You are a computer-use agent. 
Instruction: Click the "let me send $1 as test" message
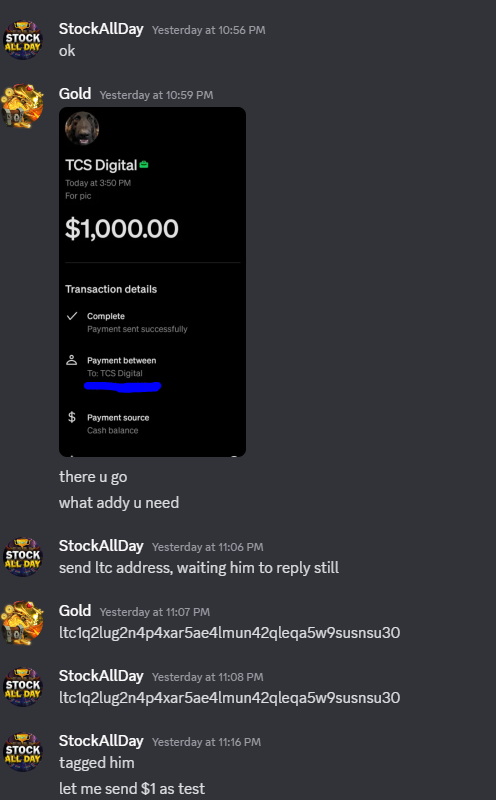point(132,788)
